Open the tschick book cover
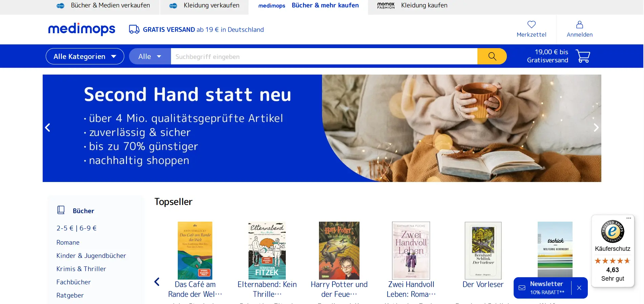Screen dimensions: 644x304 (x=555, y=249)
